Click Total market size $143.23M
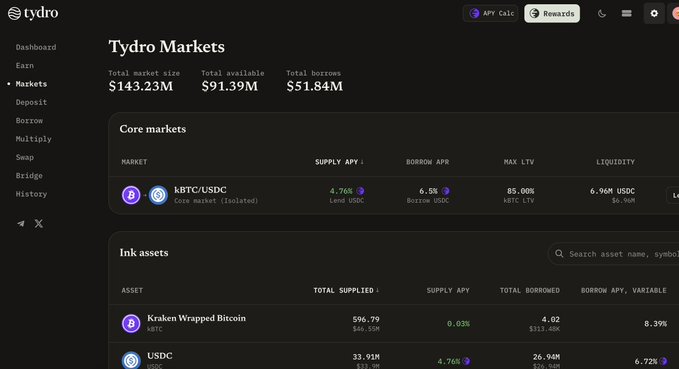 click(x=141, y=86)
